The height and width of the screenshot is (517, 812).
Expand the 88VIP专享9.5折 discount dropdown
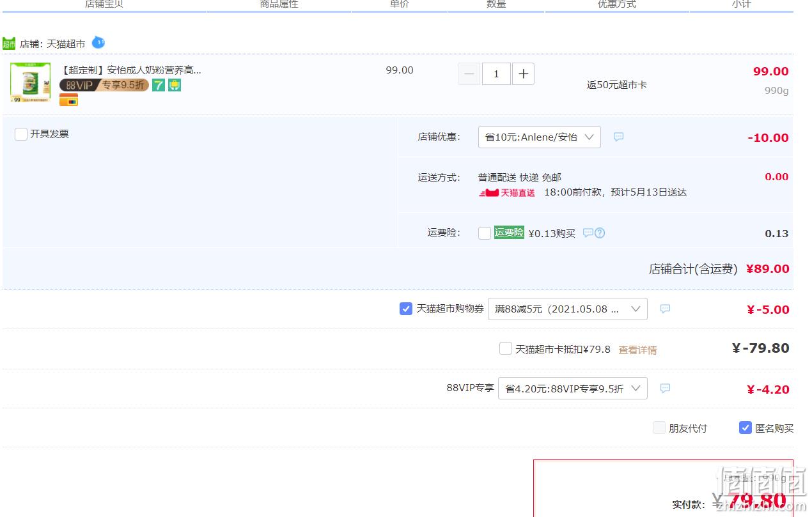573,389
